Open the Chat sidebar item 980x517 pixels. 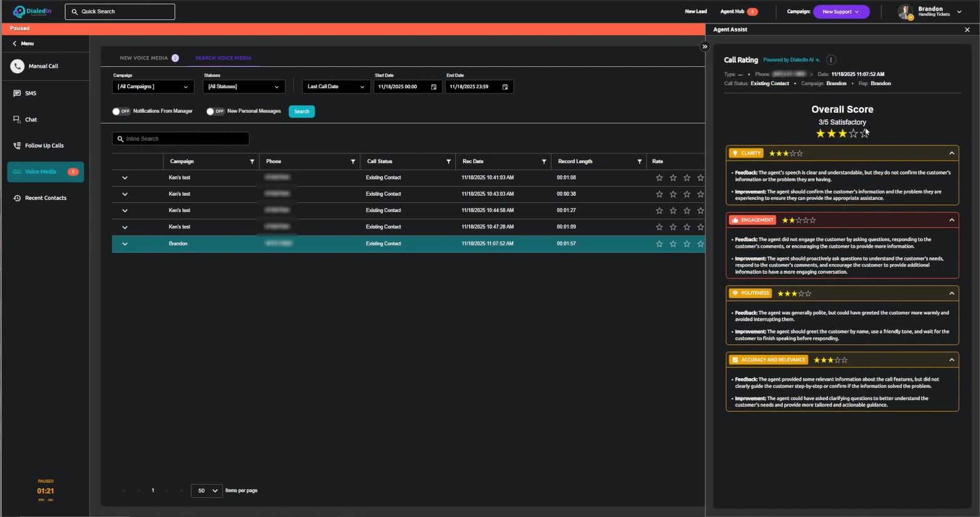click(31, 120)
